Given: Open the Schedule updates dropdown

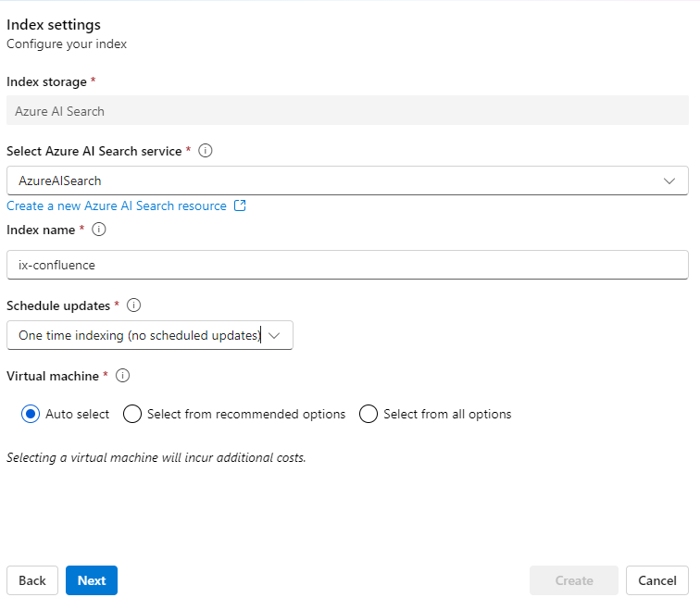Looking at the screenshot, I should pyautogui.click(x=150, y=335).
